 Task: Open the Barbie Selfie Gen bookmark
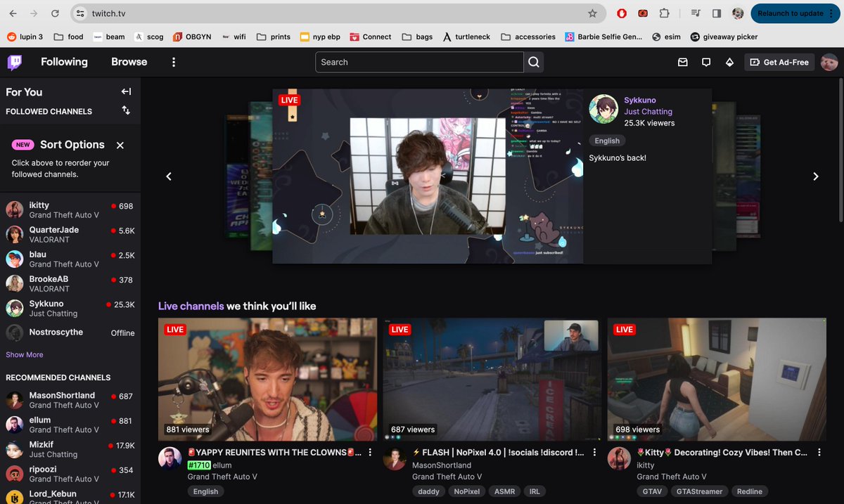tap(603, 37)
